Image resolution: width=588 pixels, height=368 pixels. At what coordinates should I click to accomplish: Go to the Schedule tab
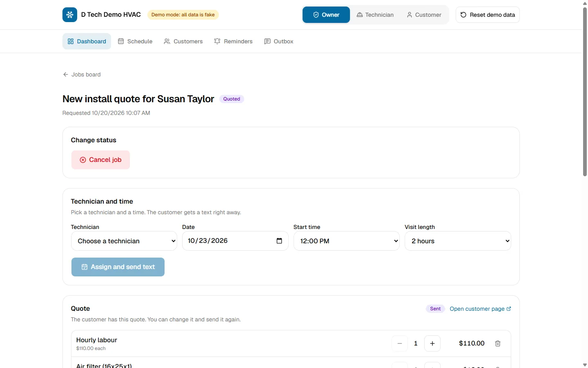tap(135, 41)
